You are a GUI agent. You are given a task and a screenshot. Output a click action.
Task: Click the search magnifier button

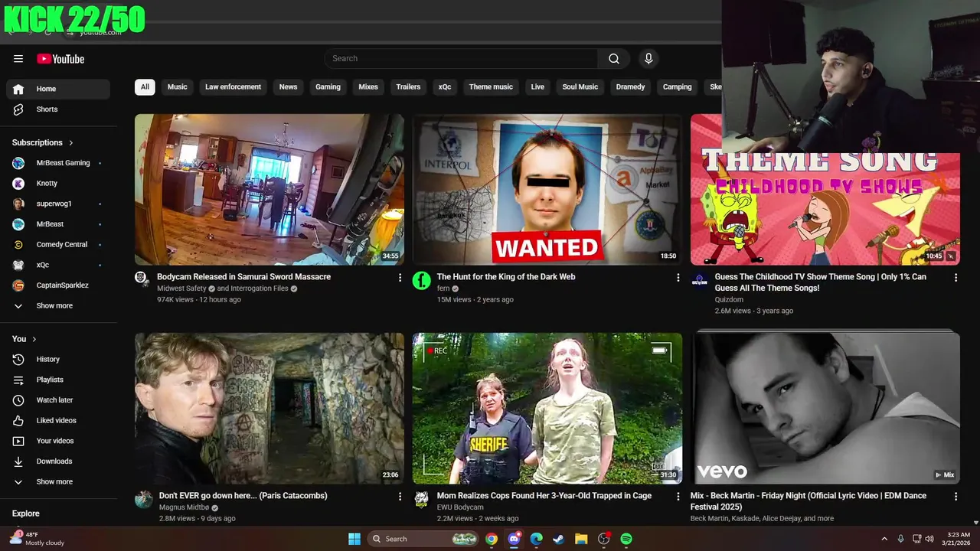614,59
